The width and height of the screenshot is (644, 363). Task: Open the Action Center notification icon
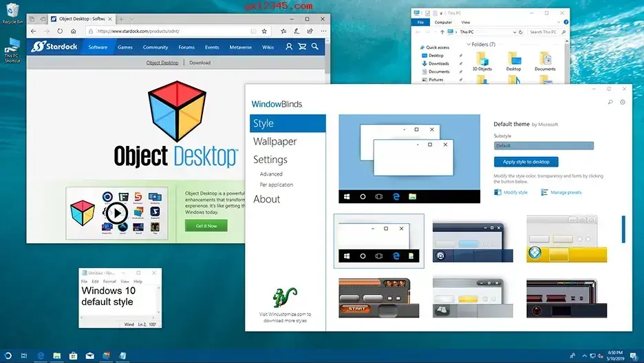point(634,355)
